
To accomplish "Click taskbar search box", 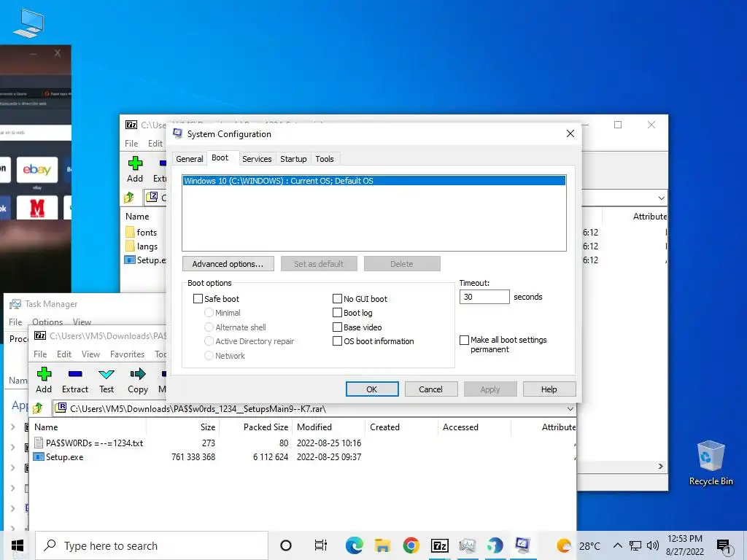I will coord(152,545).
